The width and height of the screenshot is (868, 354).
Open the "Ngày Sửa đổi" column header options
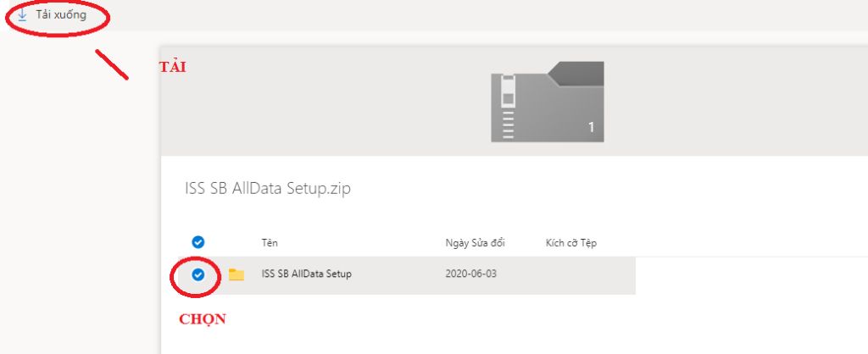(x=475, y=243)
